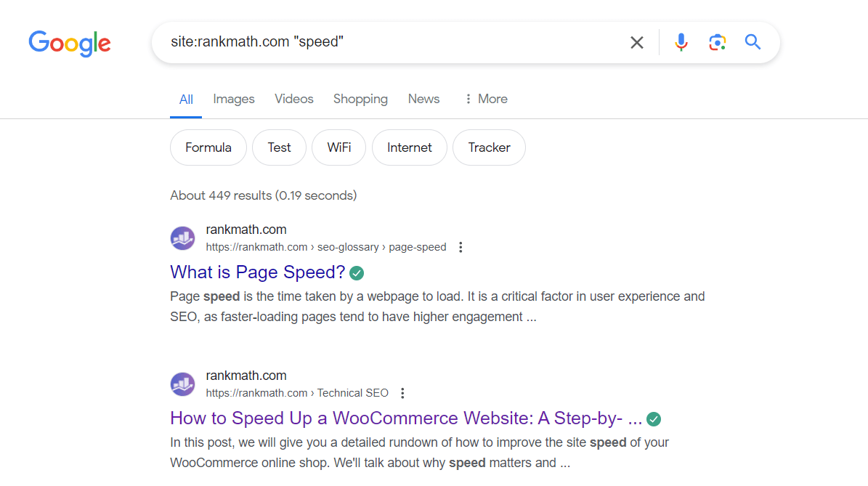Open three-dot menu for the Page Speed result
This screenshot has height=486, width=868.
click(461, 247)
